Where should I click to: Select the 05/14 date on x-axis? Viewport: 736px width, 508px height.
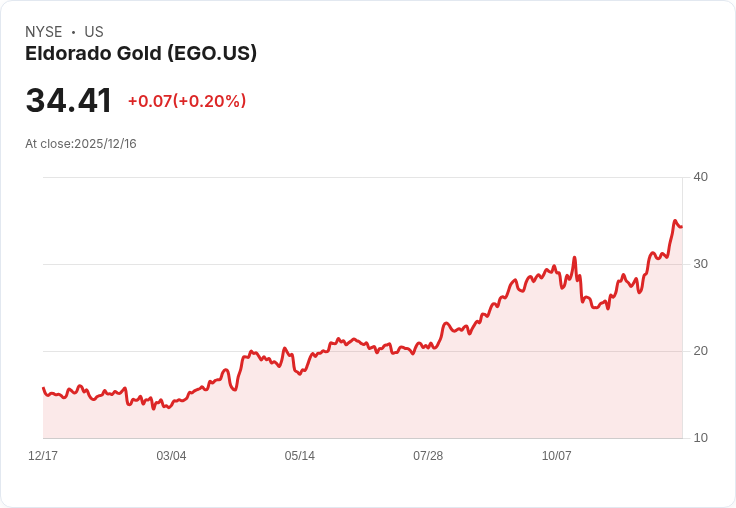(300, 456)
